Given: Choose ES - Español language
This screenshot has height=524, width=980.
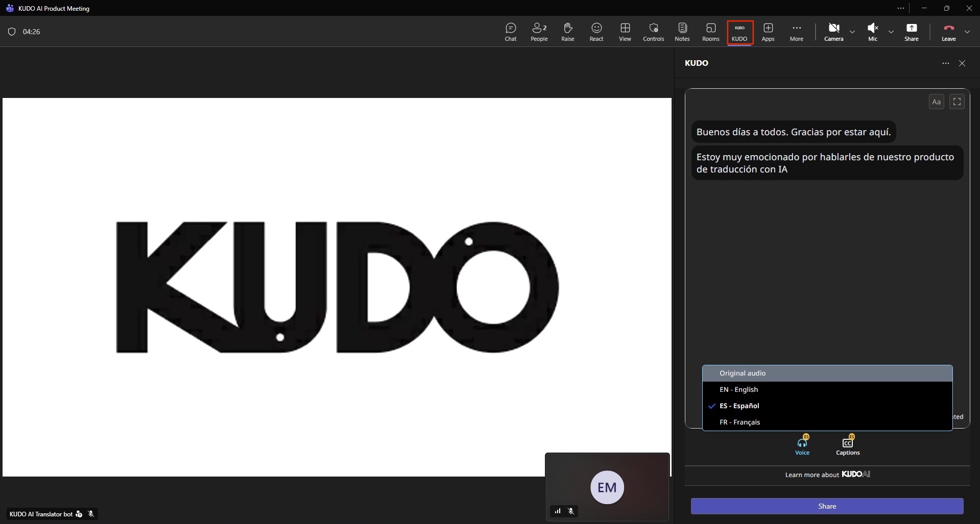Looking at the screenshot, I should click(x=827, y=406).
